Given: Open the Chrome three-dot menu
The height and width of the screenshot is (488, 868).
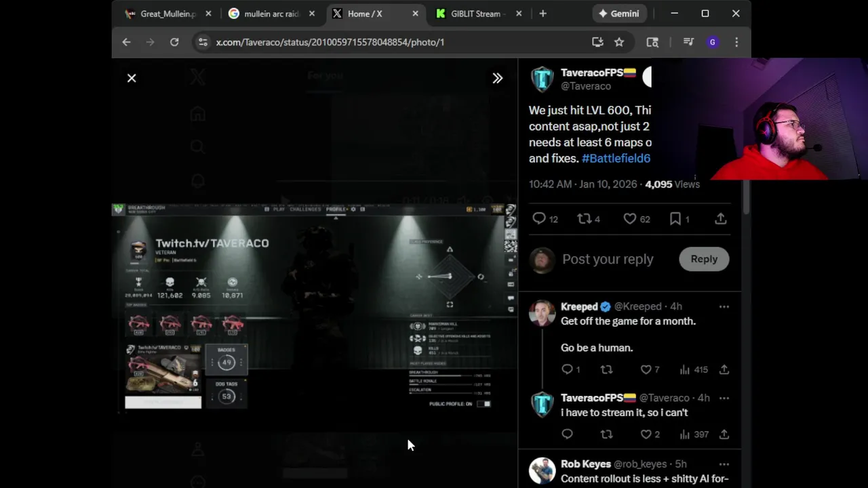Looking at the screenshot, I should coord(736,42).
